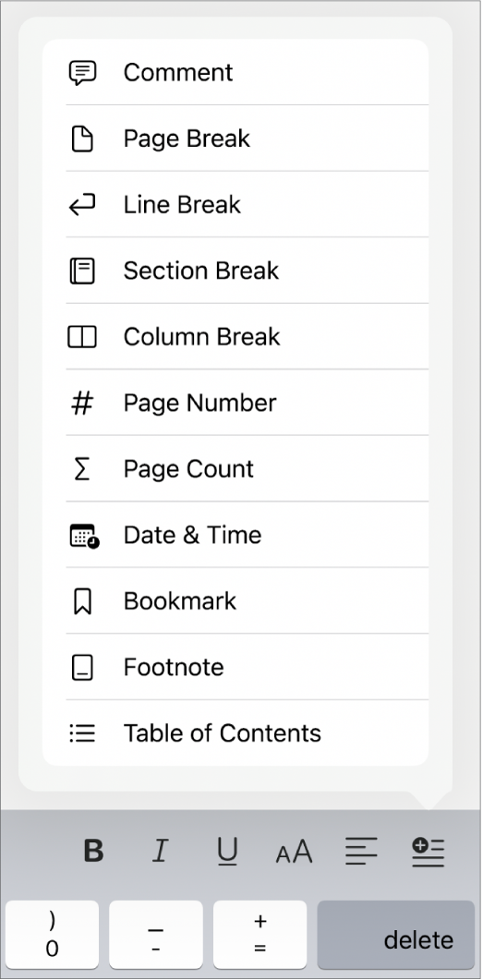Tap the Comment speech bubble icon
Screen dimensions: 483x980
click(82, 72)
